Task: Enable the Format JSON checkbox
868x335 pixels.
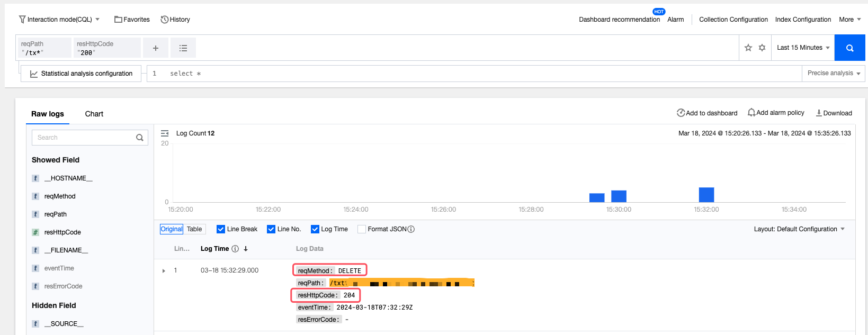Action: [362, 229]
